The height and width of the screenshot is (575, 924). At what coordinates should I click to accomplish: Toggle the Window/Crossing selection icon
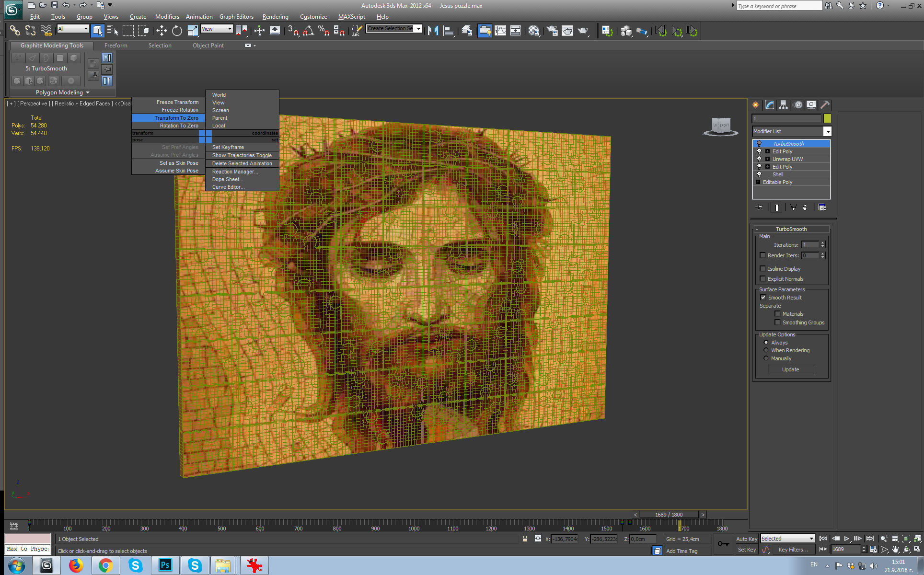[x=143, y=31]
